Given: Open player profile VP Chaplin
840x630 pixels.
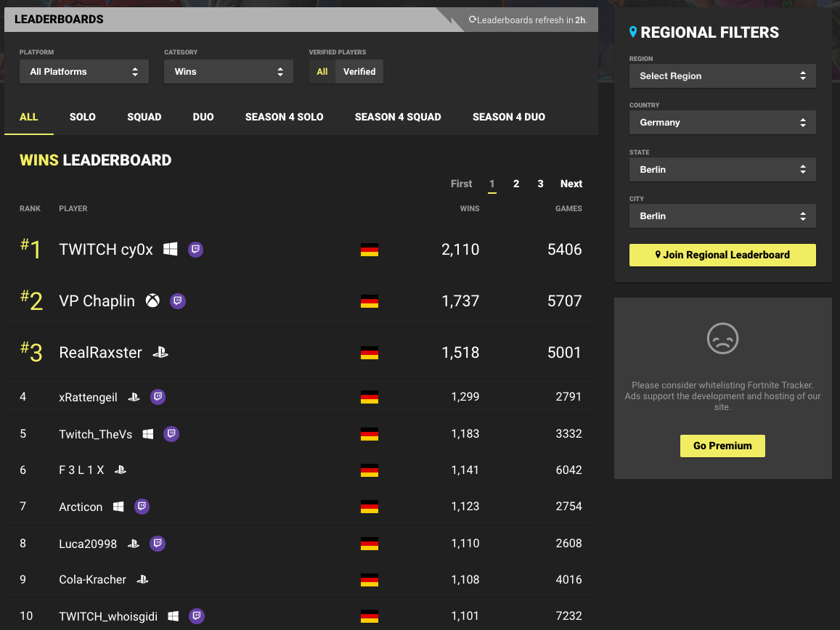Looking at the screenshot, I should click(97, 301).
